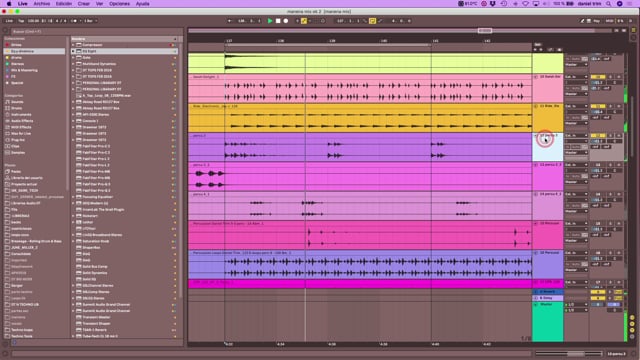Expand the Gate device
This screenshot has height=360, width=640.
click(73, 58)
